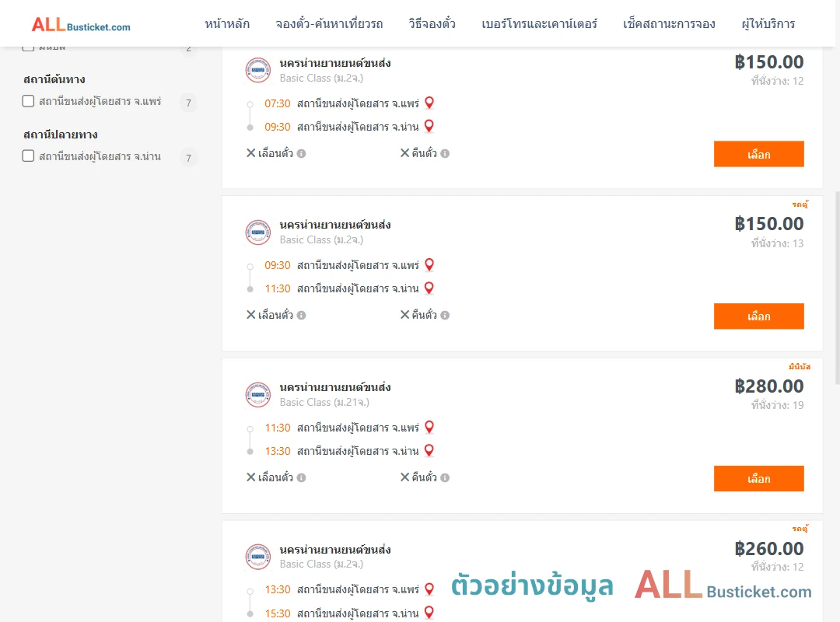Tick the origin station จ.แพร่ checkbox
Screen dimensions: 840x622
click(x=29, y=101)
